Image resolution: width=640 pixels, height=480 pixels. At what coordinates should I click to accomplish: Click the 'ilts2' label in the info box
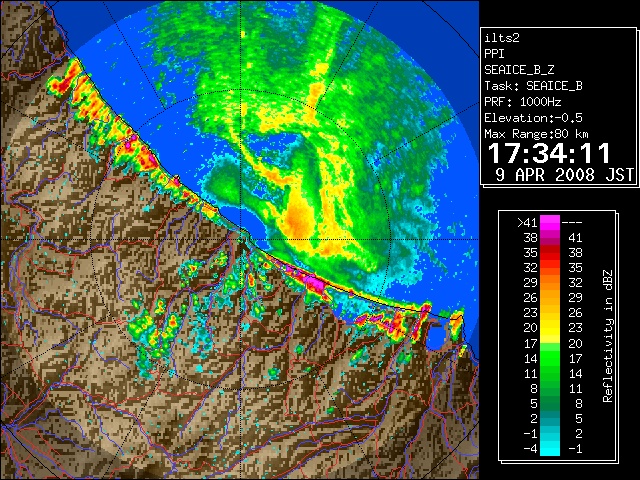502,38
